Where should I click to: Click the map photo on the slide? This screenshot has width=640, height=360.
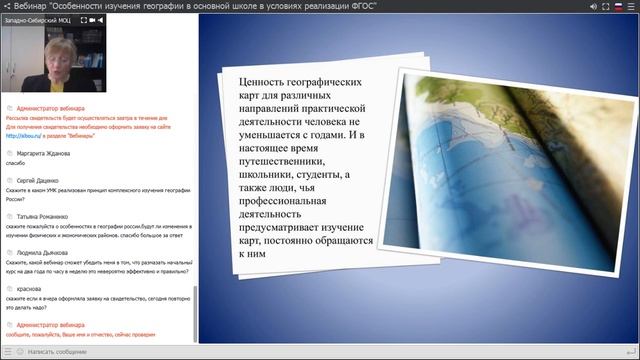[x=508, y=172]
